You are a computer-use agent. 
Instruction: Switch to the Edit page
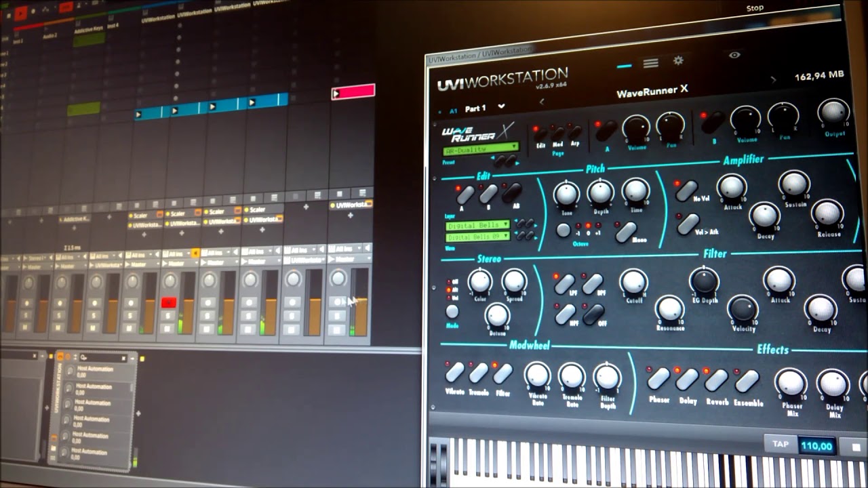point(541,133)
